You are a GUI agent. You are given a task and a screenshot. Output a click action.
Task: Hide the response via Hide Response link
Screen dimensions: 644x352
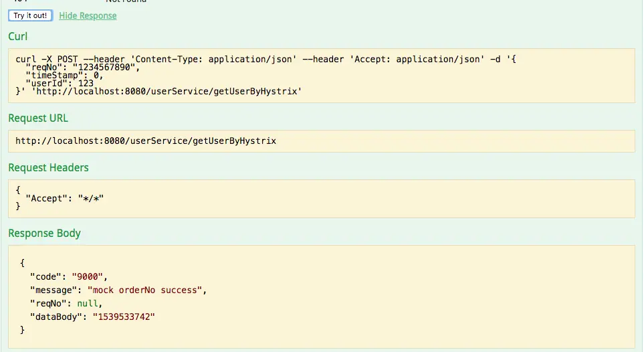click(x=88, y=15)
